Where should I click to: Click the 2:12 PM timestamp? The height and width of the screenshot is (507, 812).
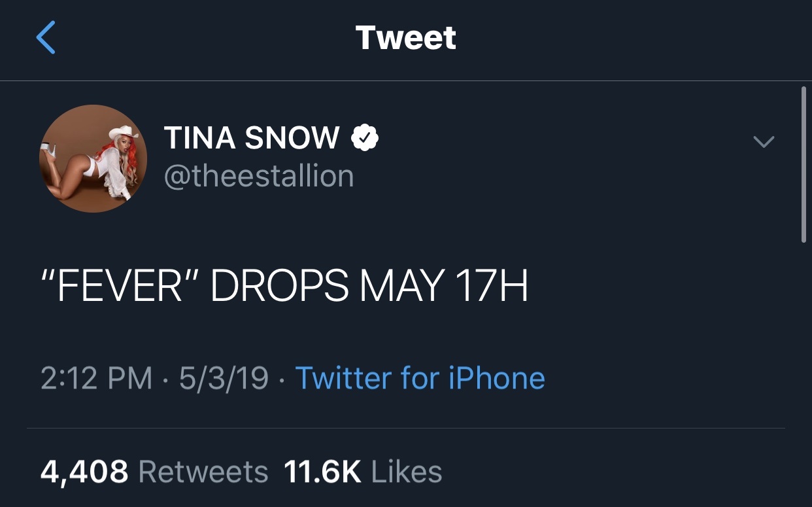tap(96, 378)
